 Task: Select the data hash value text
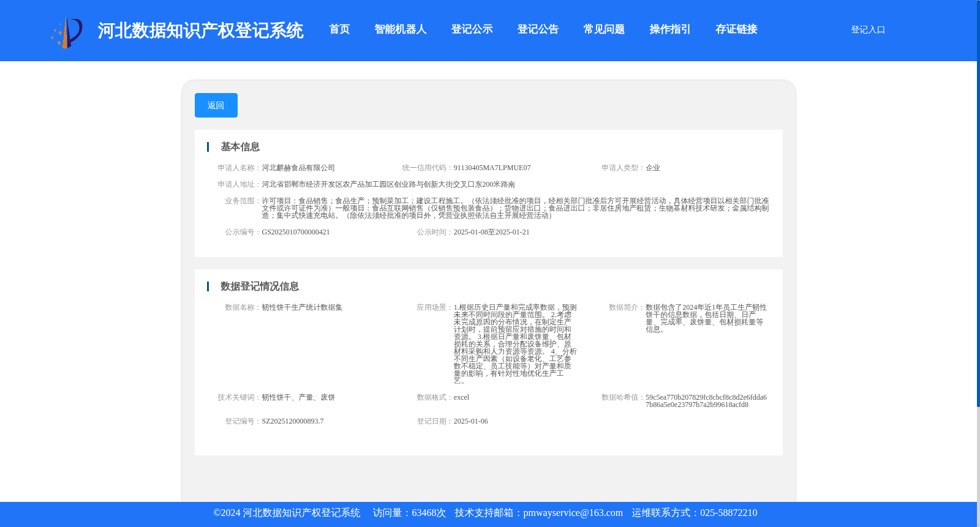point(706,401)
